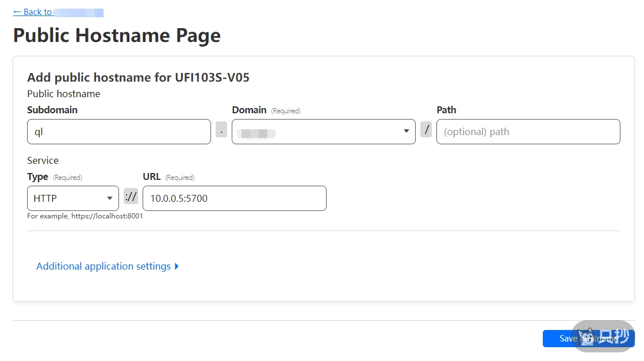Click the caret arrow in HTTP selector
Image resolution: width=644 pixels, height=361 pixels.
tap(109, 198)
